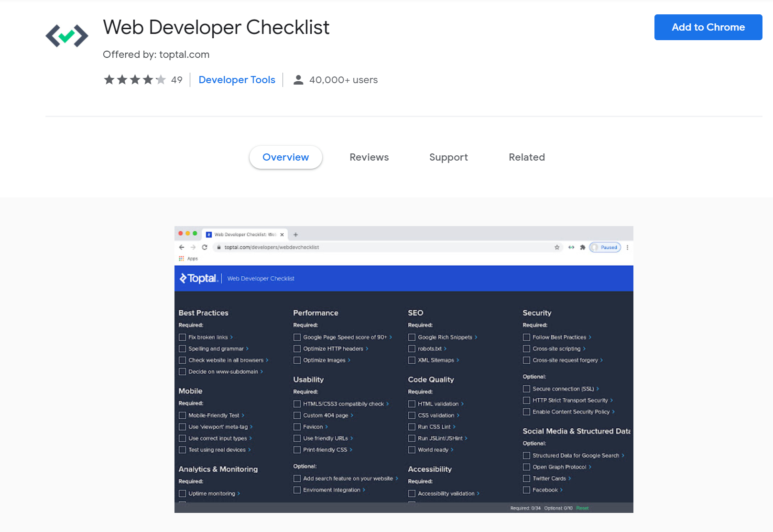Click the Best Practices section heading
This screenshot has width=773, height=532.
(204, 313)
